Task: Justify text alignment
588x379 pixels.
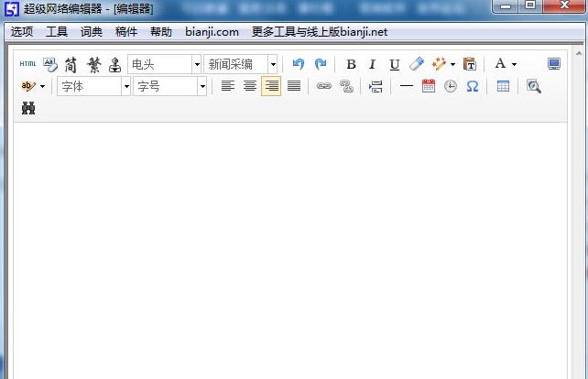Action: [x=294, y=86]
